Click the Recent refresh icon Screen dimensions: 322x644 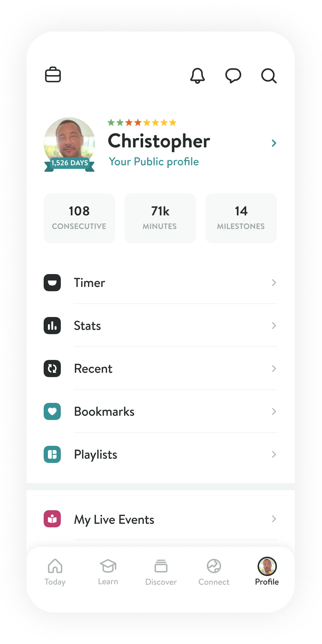click(52, 369)
